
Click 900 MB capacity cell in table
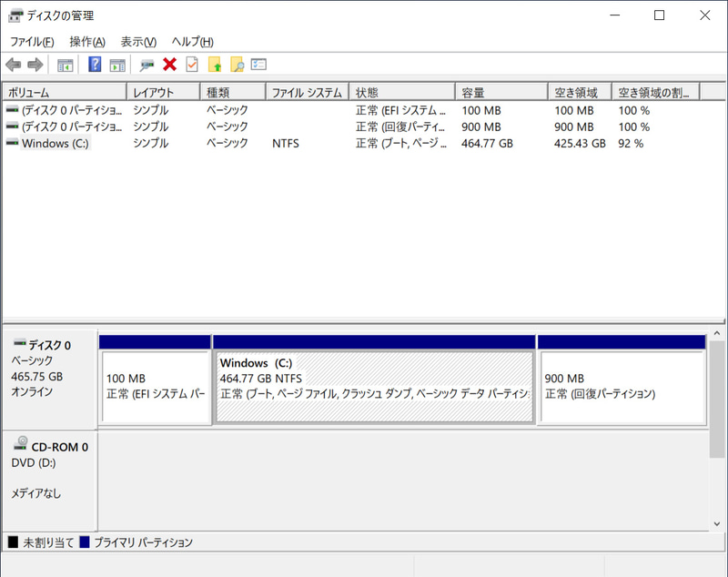(481, 127)
